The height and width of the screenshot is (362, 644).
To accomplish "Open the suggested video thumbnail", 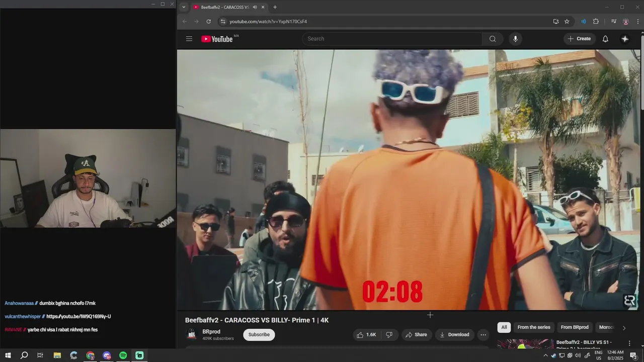I will coord(525,344).
